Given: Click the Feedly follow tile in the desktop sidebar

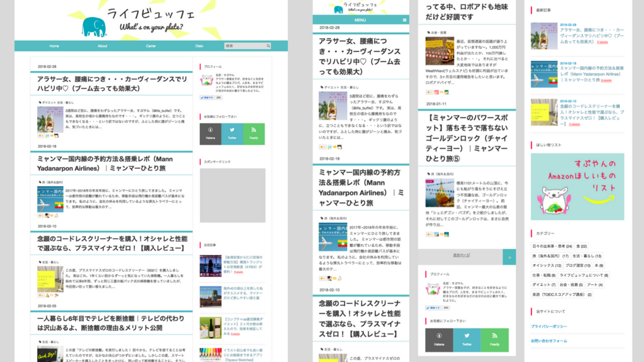Looking at the screenshot, I should click(x=254, y=134).
